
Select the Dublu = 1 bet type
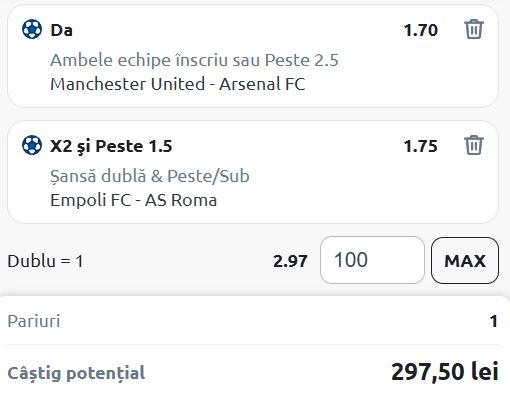(45, 261)
